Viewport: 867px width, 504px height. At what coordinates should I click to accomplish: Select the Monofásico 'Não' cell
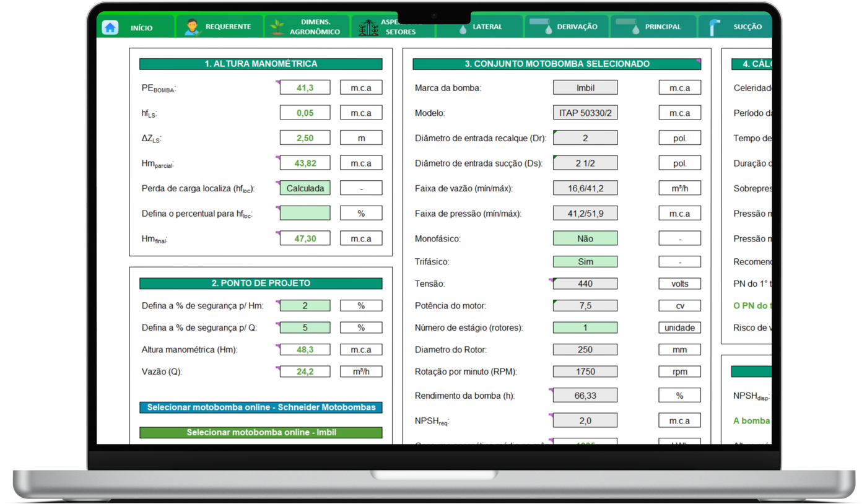coord(585,238)
